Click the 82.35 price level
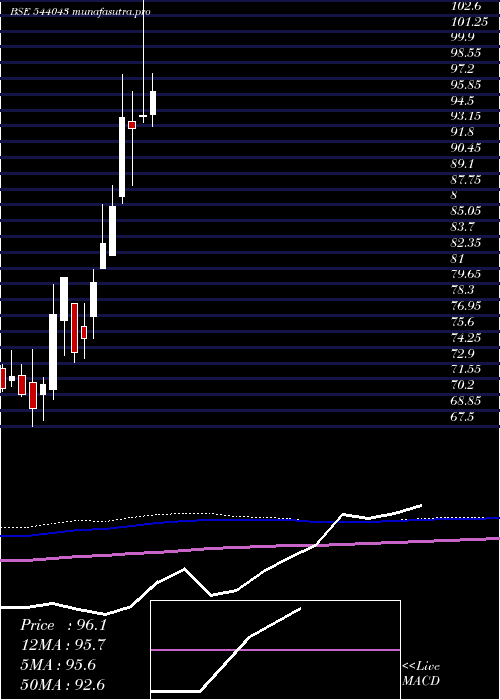Screen dimensions: 500x700 pos(466,243)
